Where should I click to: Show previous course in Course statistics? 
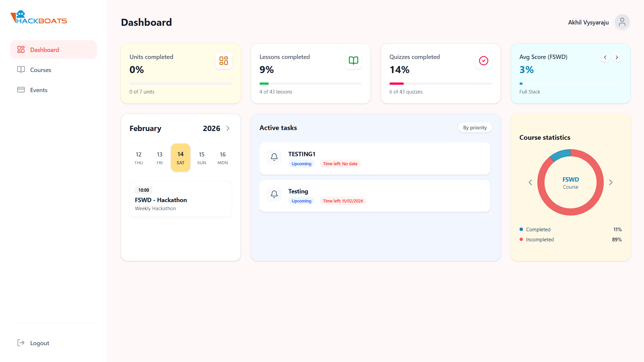click(530, 182)
